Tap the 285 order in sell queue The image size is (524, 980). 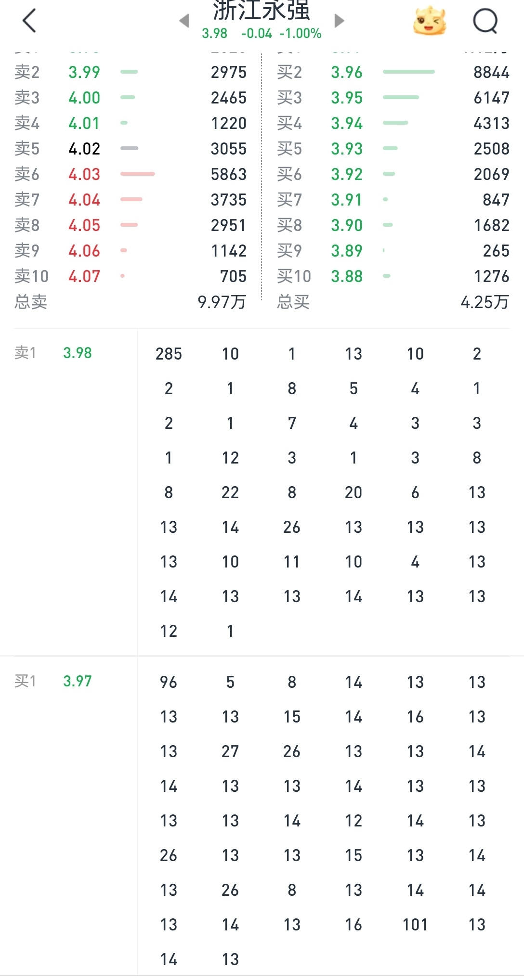(x=169, y=354)
